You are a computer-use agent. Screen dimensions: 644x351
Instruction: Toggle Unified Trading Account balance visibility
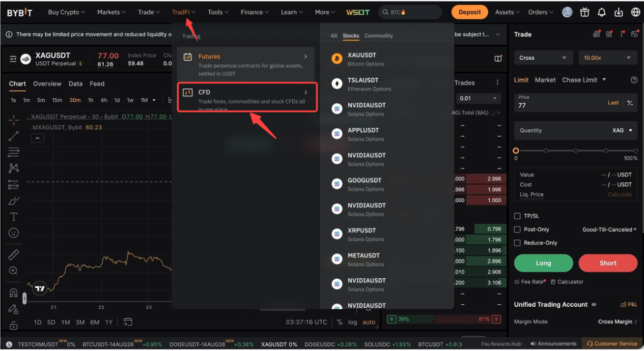(x=594, y=305)
